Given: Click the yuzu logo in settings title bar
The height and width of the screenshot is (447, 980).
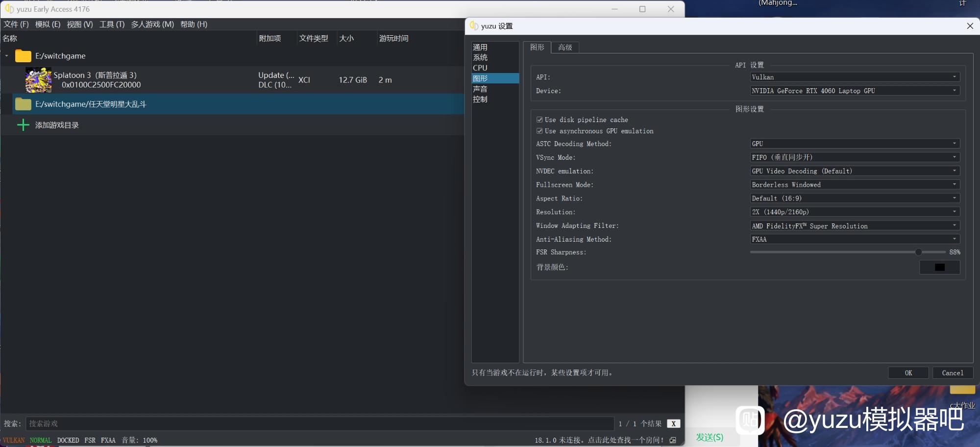Looking at the screenshot, I should [474, 25].
